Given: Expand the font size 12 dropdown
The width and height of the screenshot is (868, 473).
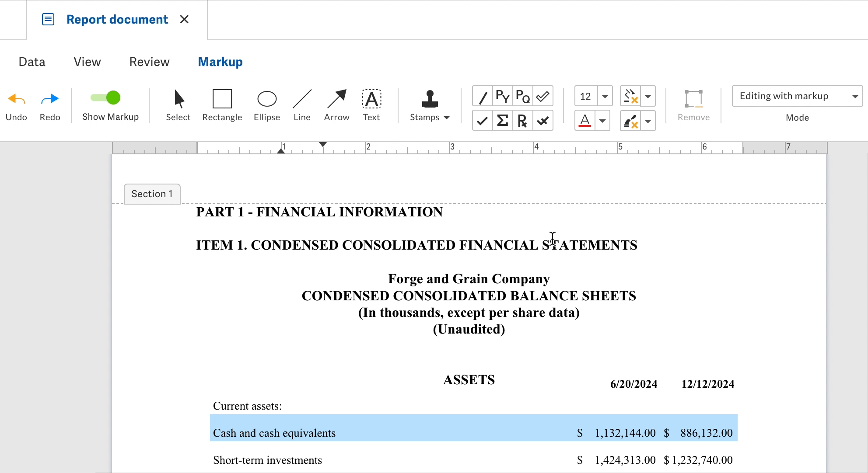Looking at the screenshot, I should tap(605, 96).
